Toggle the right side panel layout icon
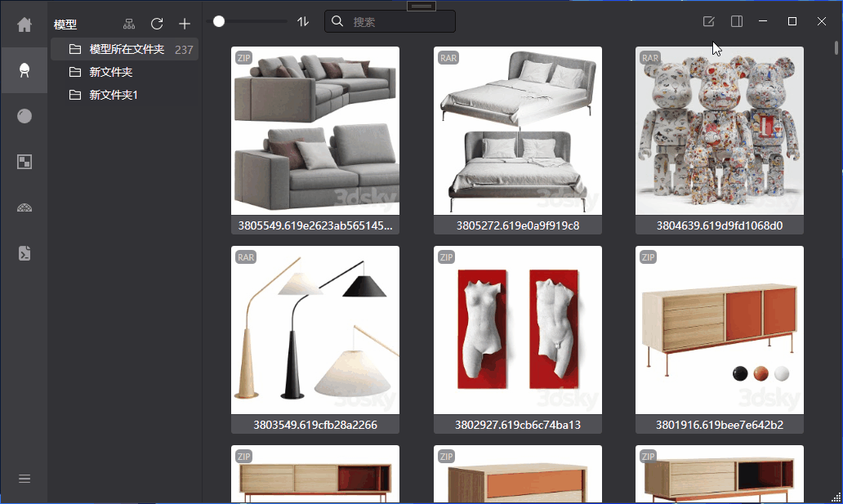The image size is (843, 504). coord(737,21)
